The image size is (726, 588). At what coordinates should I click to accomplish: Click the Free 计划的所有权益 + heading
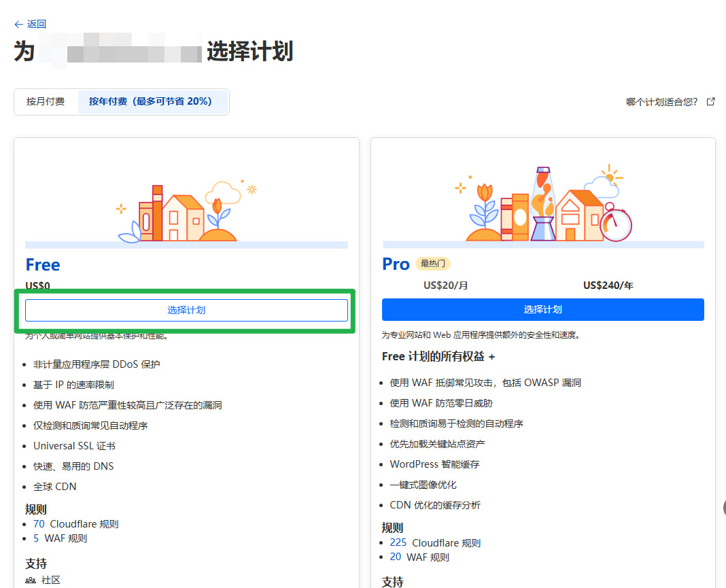[x=438, y=356]
